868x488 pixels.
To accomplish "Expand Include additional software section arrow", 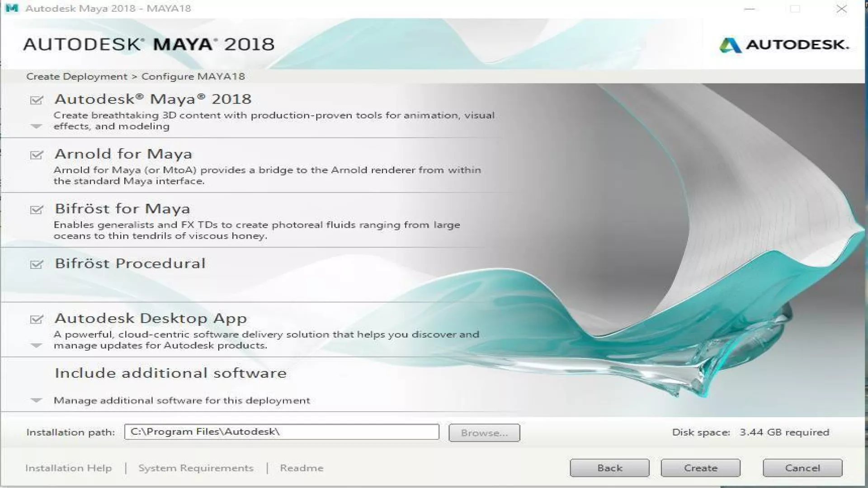I will (36, 400).
